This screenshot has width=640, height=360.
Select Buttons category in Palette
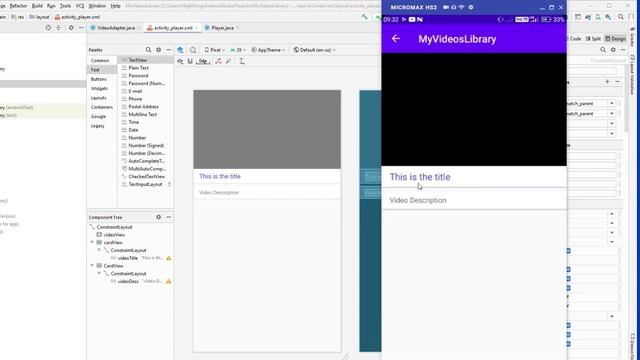point(99,79)
